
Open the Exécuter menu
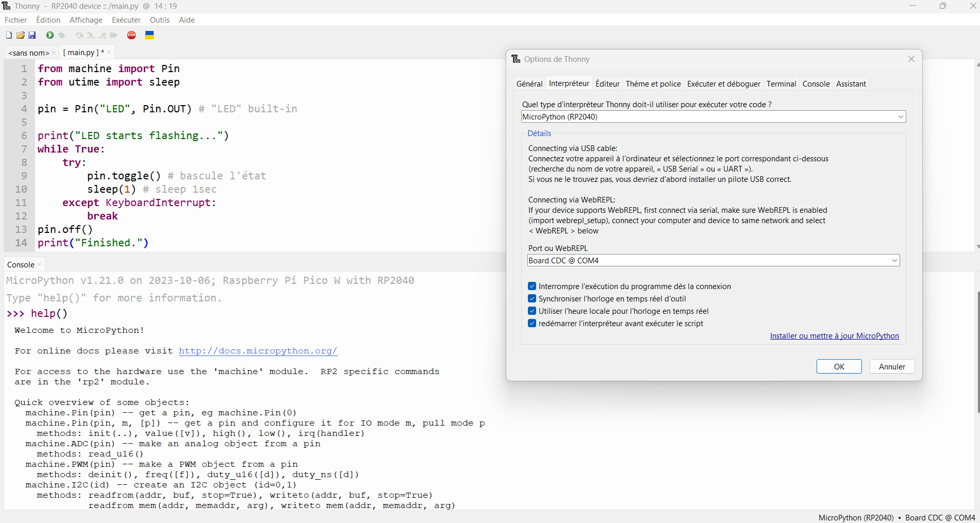point(126,20)
